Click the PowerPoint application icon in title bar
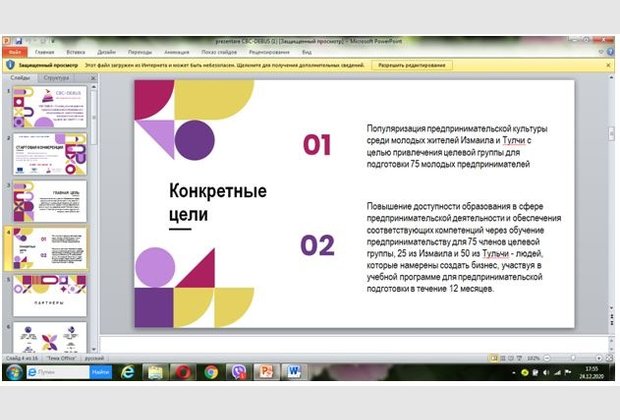Image resolution: width=620 pixels, height=420 pixels. (6, 41)
